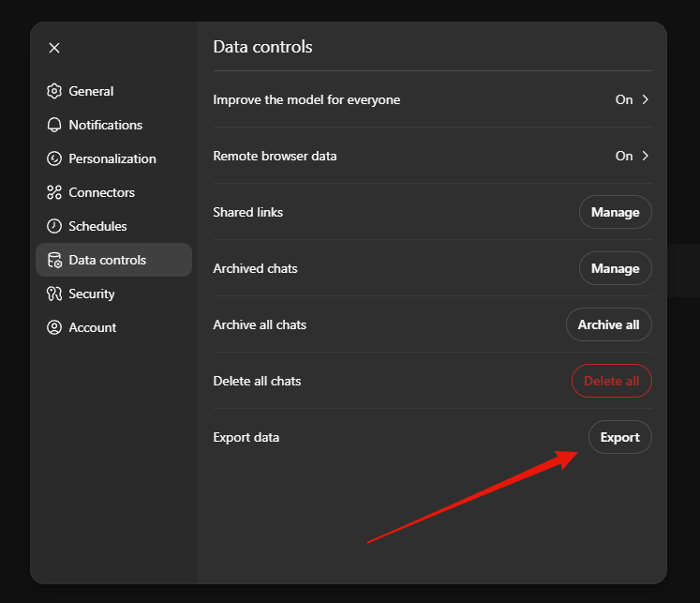Viewport: 700px width, 603px height.
Task: Open the Improve the model for everyone row
Action: pyautogui.click(x=306, y=99)
